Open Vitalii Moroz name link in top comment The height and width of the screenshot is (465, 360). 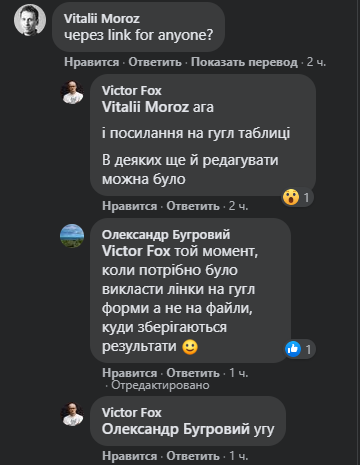pos(102,19)
